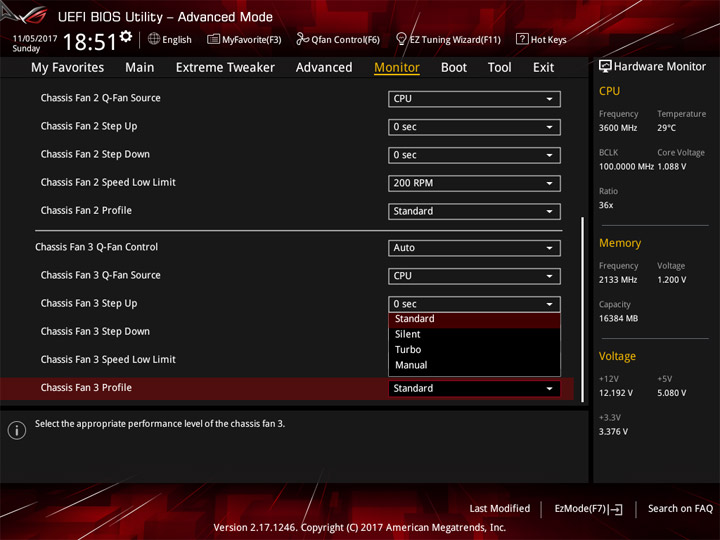Open the Tool tab
Screen dimensions: 720x540
tap(499, 68)
